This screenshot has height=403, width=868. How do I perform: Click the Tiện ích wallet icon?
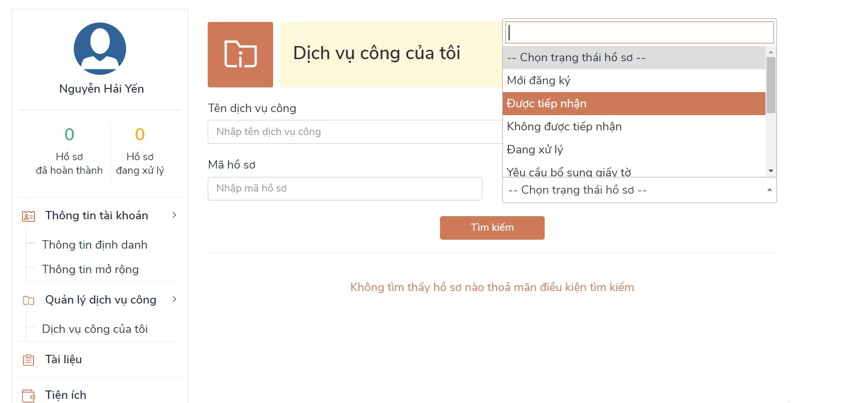pos(28,396)
